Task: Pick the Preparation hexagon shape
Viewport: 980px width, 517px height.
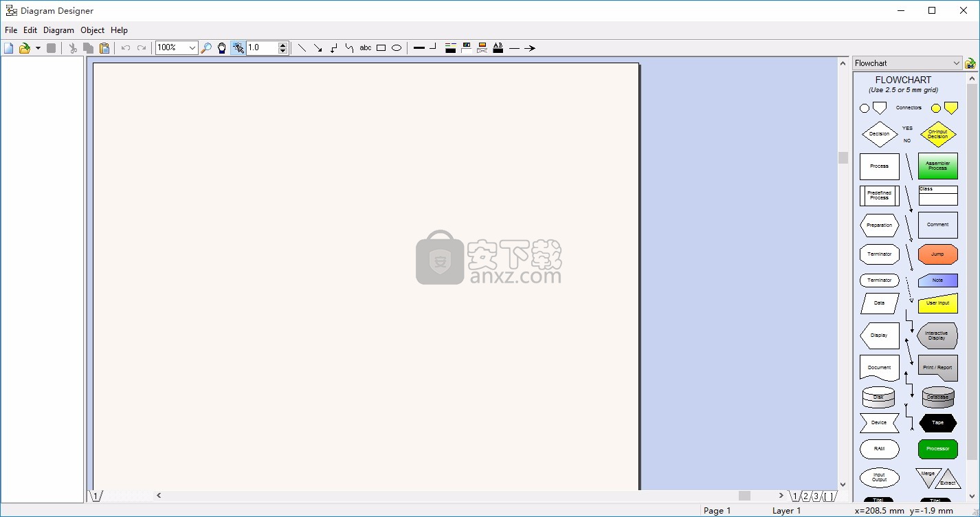Action: [880, 225]
